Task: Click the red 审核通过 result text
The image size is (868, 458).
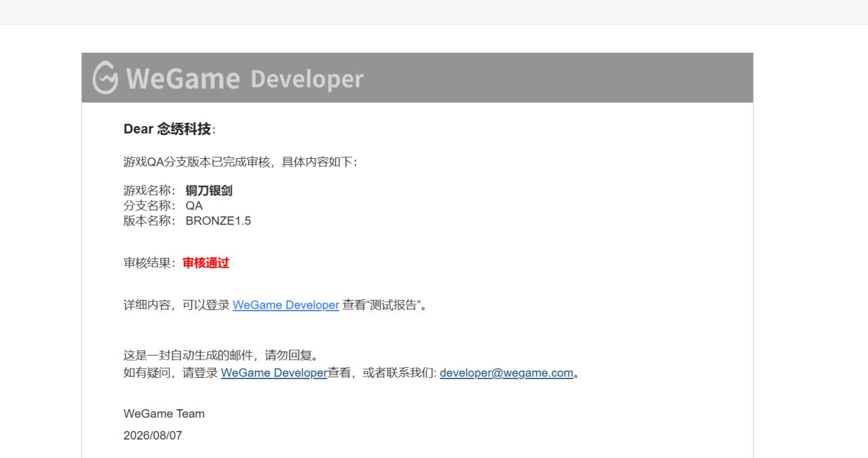Action: 206,263
